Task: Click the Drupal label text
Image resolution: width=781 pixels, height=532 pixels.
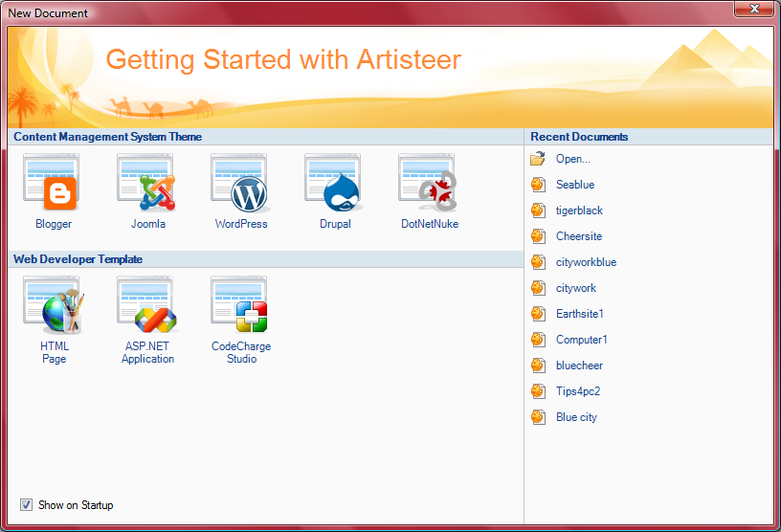Action: pos(335,224)
